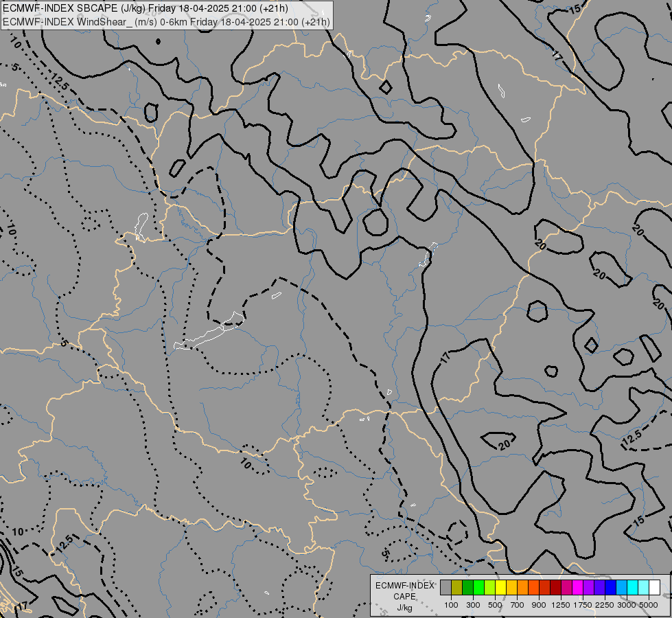The image size is (672, 618).
Task: Click the ECMWF-INDEX CAPE legend title
Action: [404, 591]
